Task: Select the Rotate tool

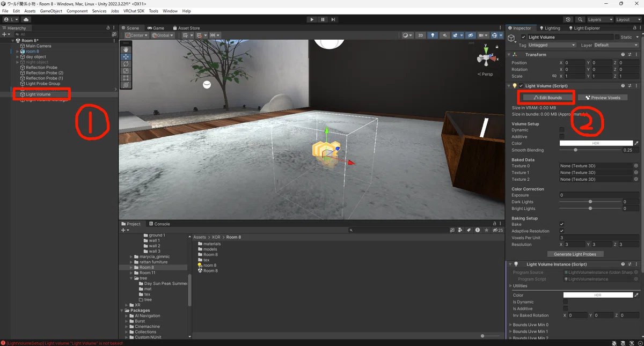Action: [x=126, y=64]
